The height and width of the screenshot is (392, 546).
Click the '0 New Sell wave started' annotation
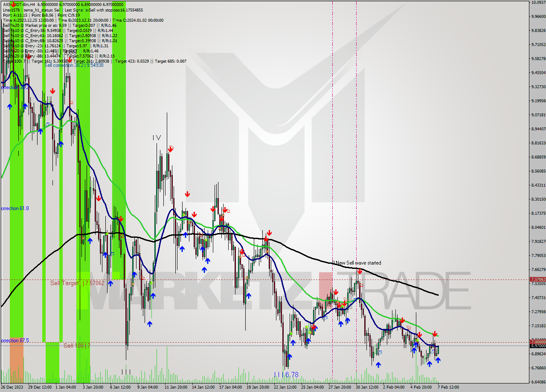pos(357,263)
